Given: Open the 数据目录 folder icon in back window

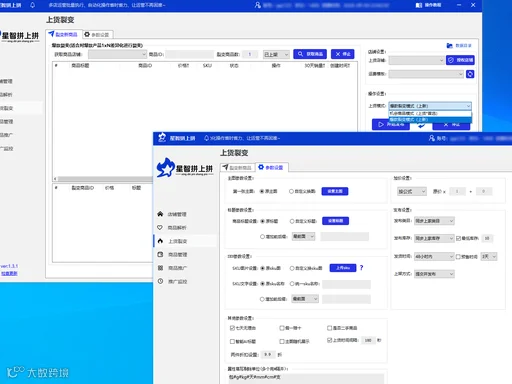Looking at the screenshot, I should click(x=450, y=45).
